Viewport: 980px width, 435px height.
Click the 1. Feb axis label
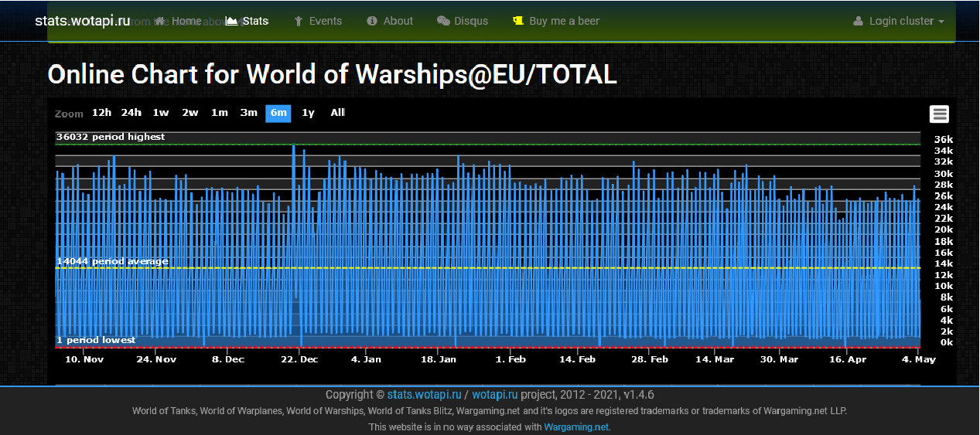pyautogui.click(x=510, y=359)
